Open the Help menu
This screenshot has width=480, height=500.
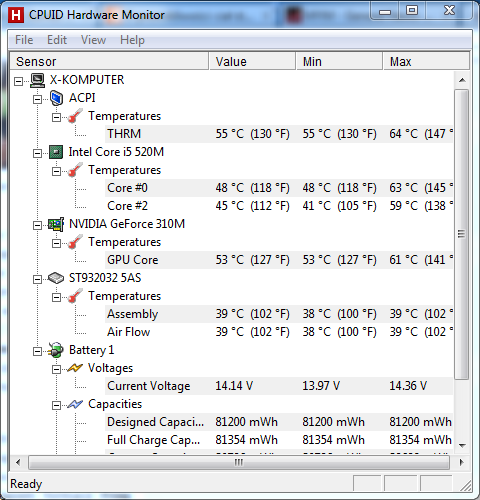click(132, 40)
